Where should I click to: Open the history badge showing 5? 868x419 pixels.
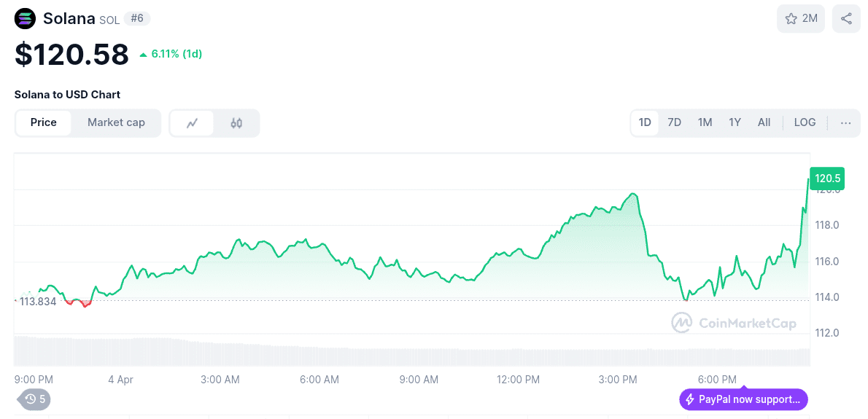34,399
